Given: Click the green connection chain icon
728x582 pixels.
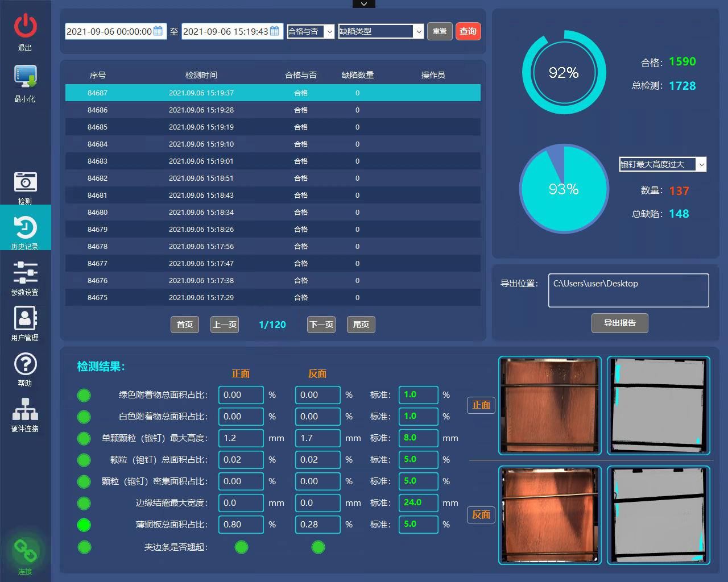Looking at the screenshot, I should [25, 550].
